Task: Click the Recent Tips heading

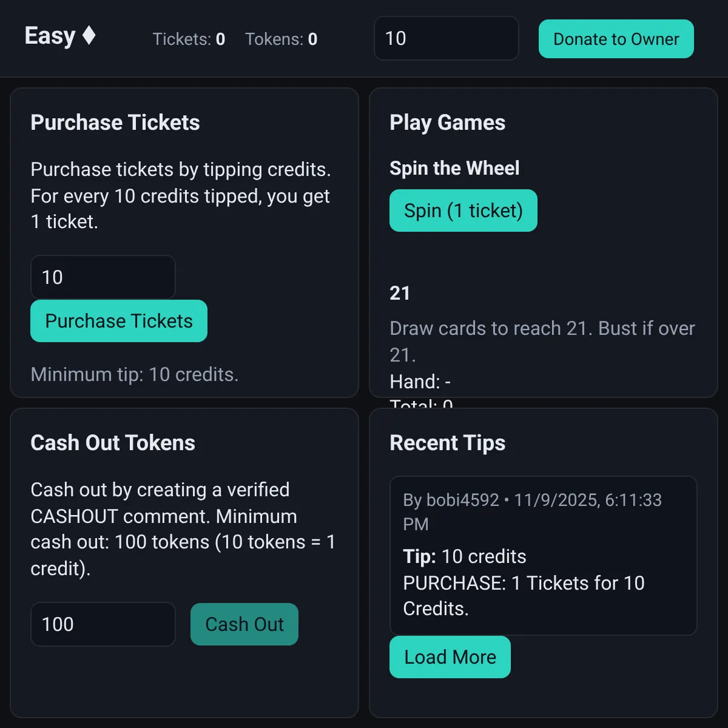Action: [x=447, y=443]
